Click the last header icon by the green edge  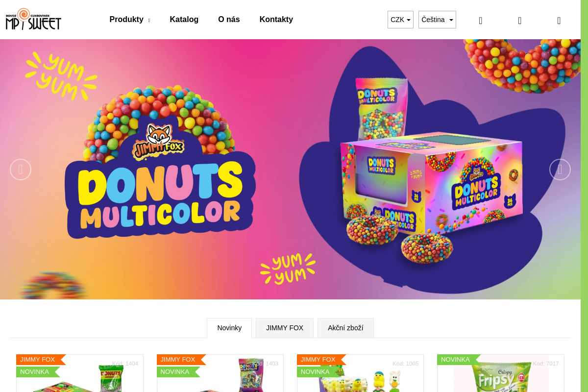pos(559,20)
